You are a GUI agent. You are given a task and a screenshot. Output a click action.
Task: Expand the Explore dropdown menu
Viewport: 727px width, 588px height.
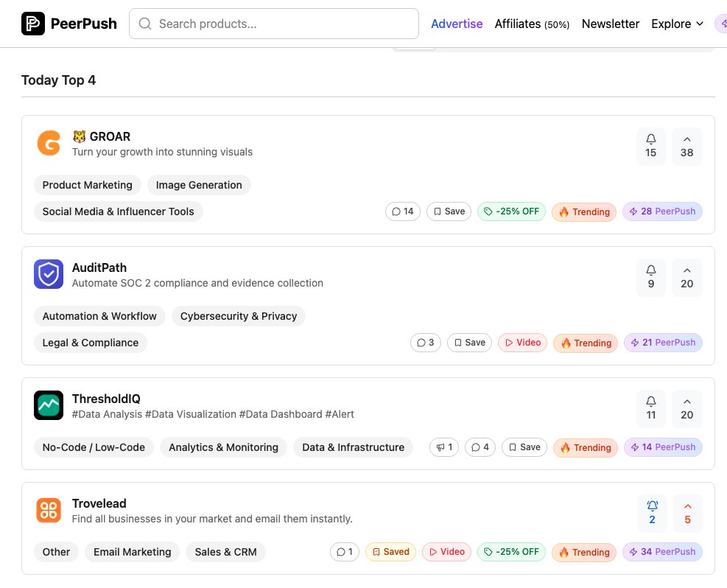[677, 24]
